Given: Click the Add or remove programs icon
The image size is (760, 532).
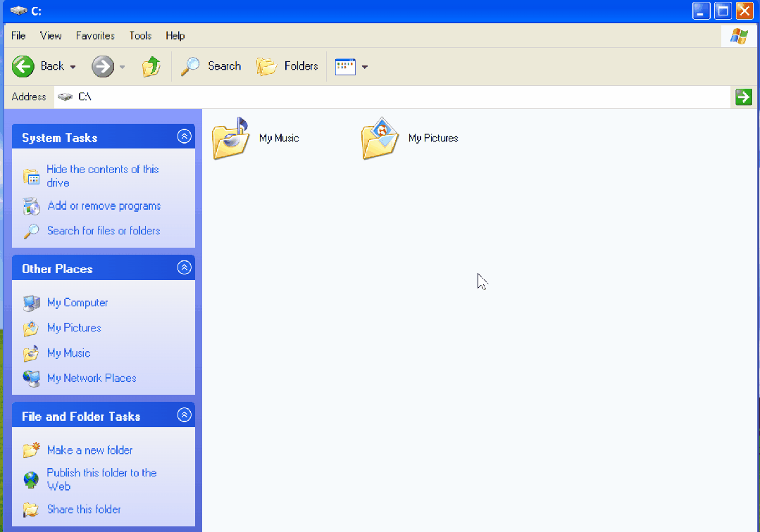Looking at the screenshot, I should click(x=31, y=205).
